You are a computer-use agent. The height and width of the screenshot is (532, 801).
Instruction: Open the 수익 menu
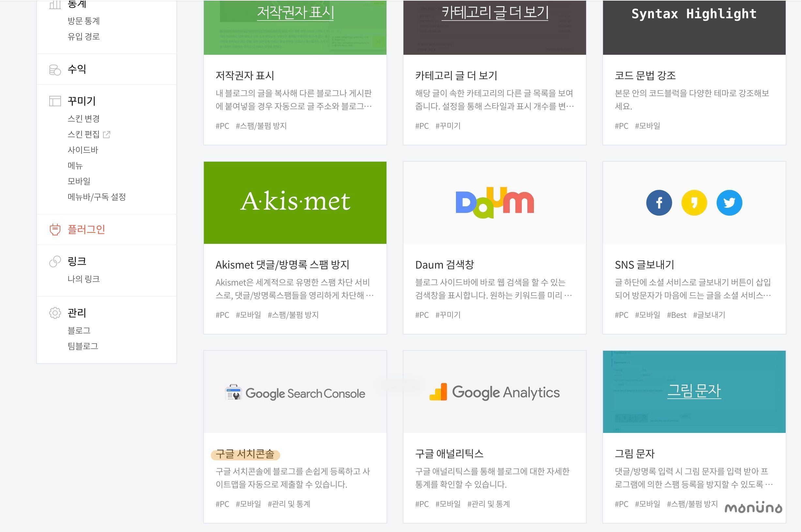[x=77, y=69]
